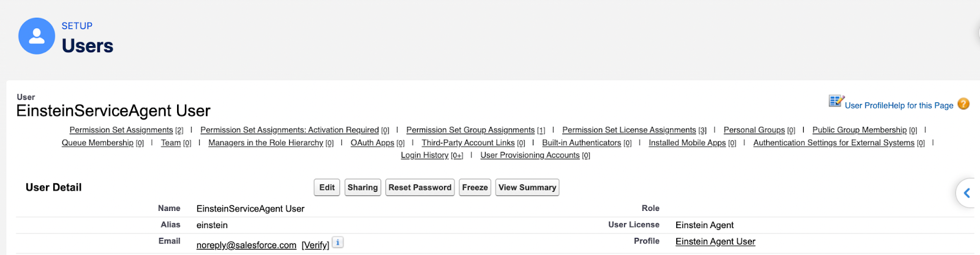
Task: Click the Users setup avatar icon
Action: click(x=37, y=36)
